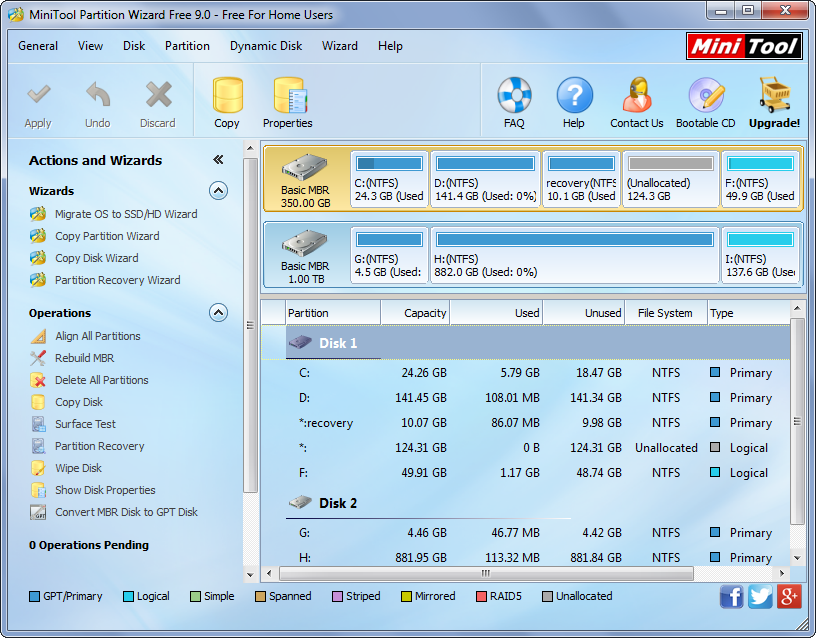Open the View menu
Screen dimensions: 816x638
[x=91, y=46]
